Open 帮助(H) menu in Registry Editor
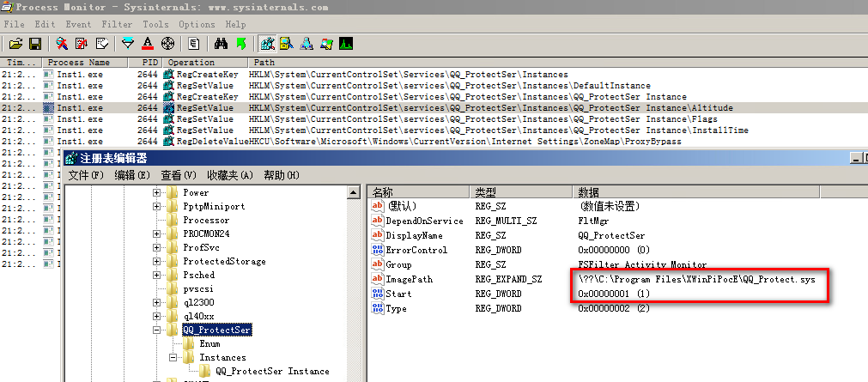Viewport: 868px width, 382px height. coord(282,175)
